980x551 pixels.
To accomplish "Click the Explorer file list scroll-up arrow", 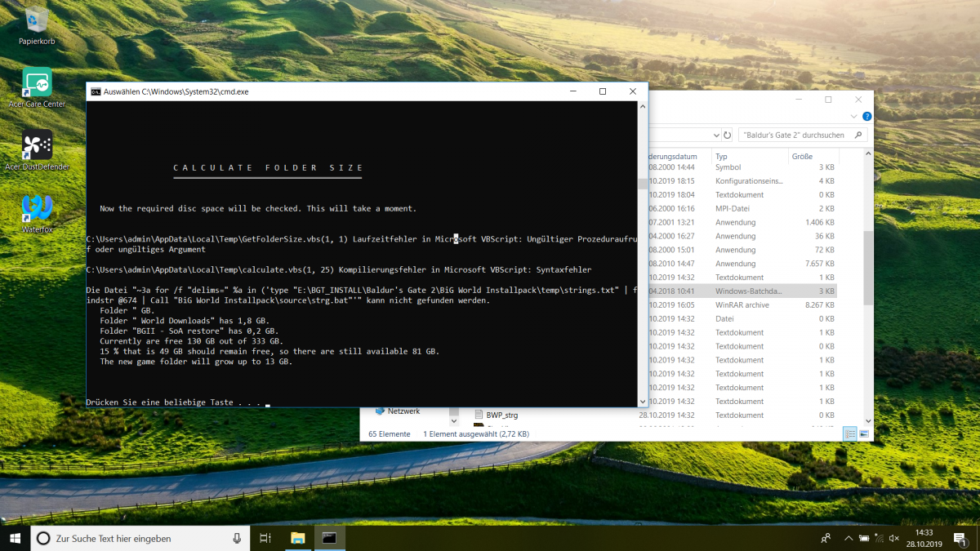I will (866, 155).
